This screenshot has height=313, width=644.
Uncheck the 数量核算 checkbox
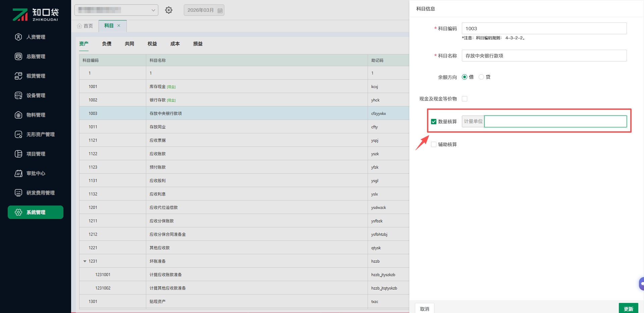434,122
